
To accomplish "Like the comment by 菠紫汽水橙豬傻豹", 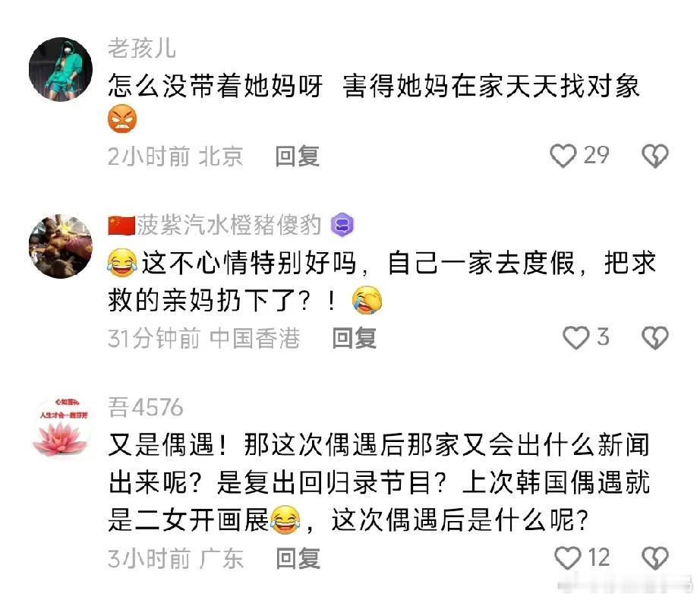I will (576, 337).
